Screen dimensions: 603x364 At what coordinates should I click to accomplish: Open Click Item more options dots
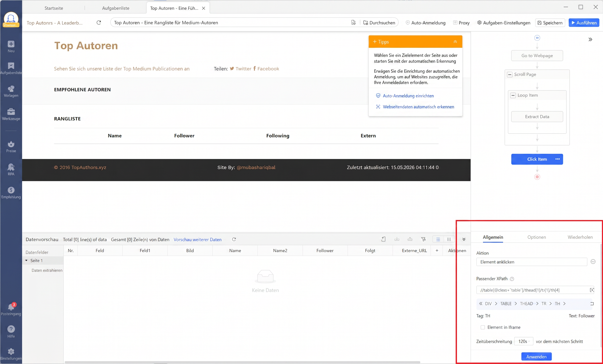(x=557, y=159)
